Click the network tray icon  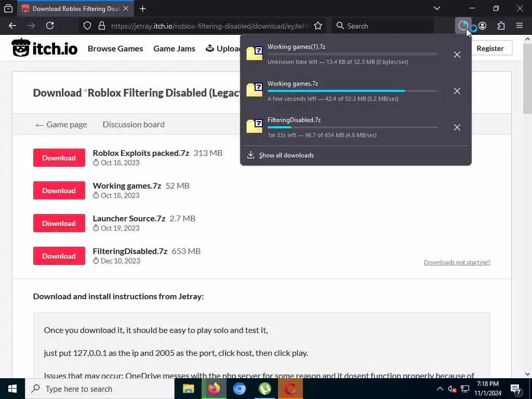[465, 389]
